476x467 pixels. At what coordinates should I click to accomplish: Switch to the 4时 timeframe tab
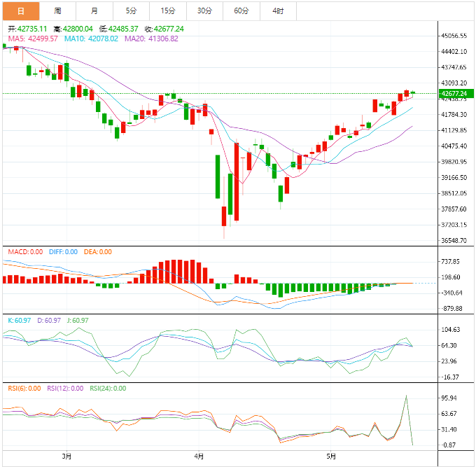pyautogui.click(x=278, y=11)
